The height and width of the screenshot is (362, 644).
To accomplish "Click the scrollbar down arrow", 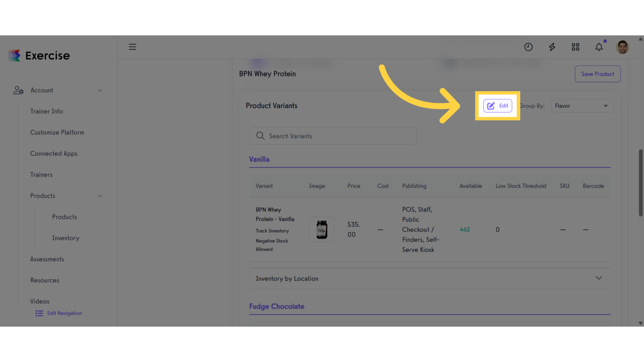I will pyautogui.click(x=641, y=323).
